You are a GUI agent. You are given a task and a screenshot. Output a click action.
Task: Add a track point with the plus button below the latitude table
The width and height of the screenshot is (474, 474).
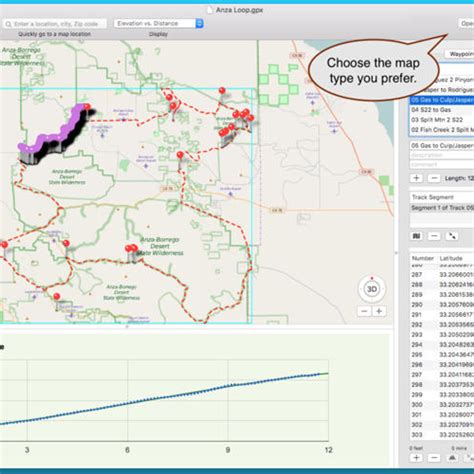[x=416, y=458]
